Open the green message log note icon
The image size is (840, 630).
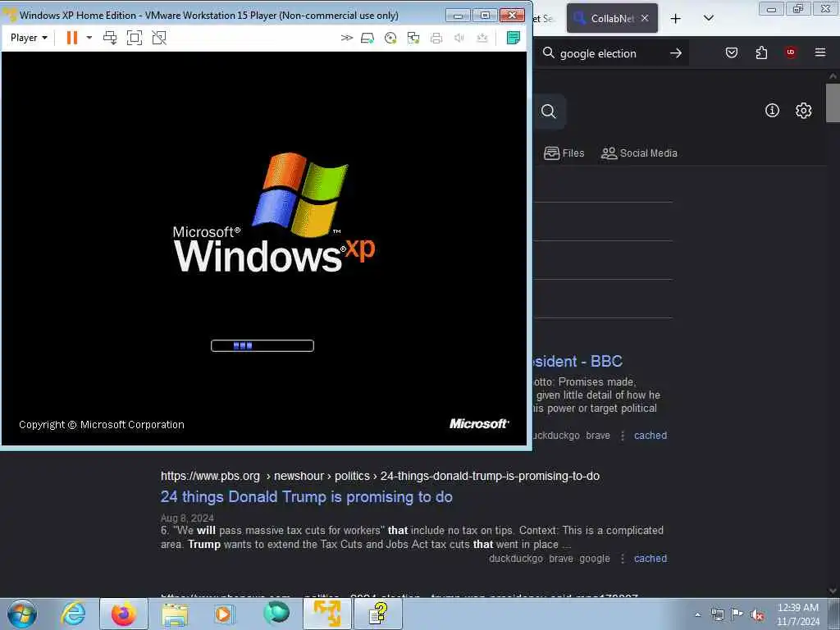[514, 38]
